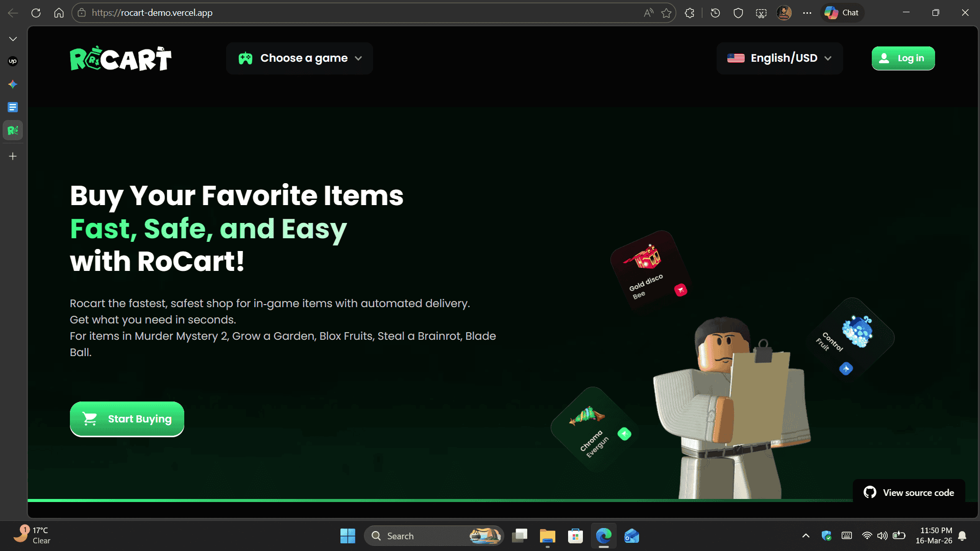Select the Control Fruit item card
The height and width of the screenshot is (551, 980).
coord(851,338)
